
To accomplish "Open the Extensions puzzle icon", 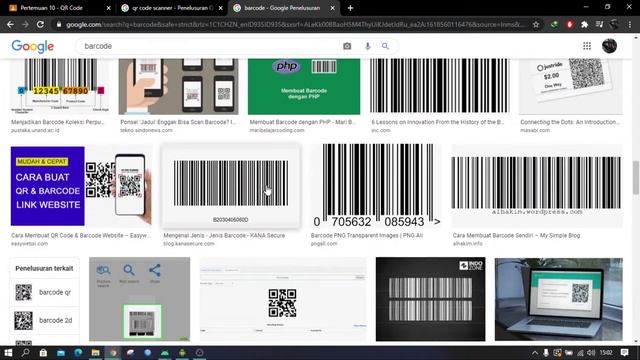I will (x=584, y=24).
